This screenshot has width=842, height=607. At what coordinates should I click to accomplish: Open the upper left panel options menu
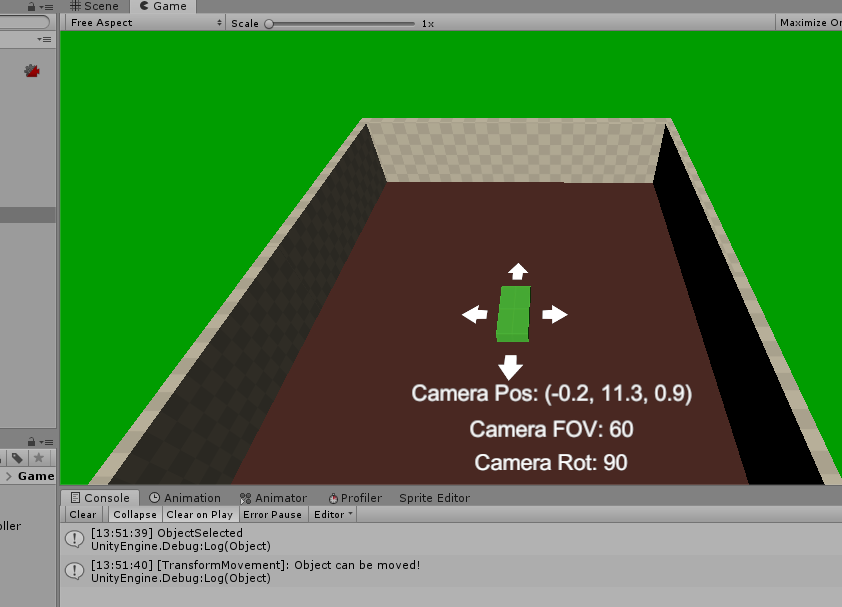click(44, 39)
